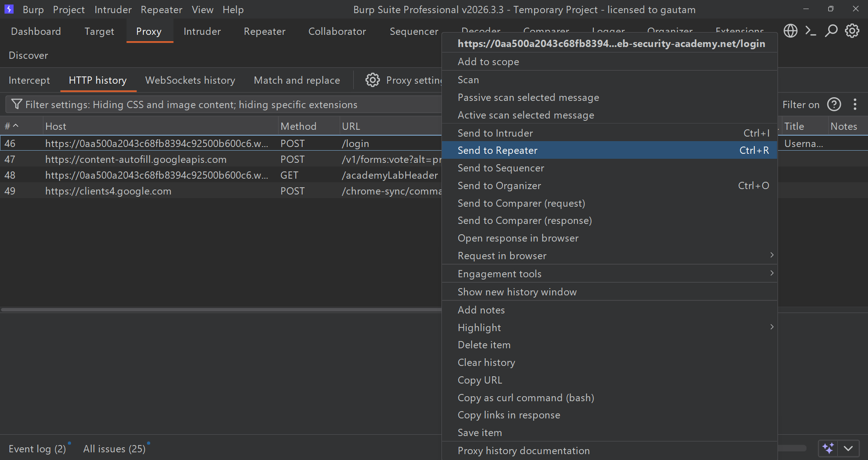Viewport: 868px width, 460px height.
Task: Switch to the Repeater tab
Action: click(x=265, y=31)
